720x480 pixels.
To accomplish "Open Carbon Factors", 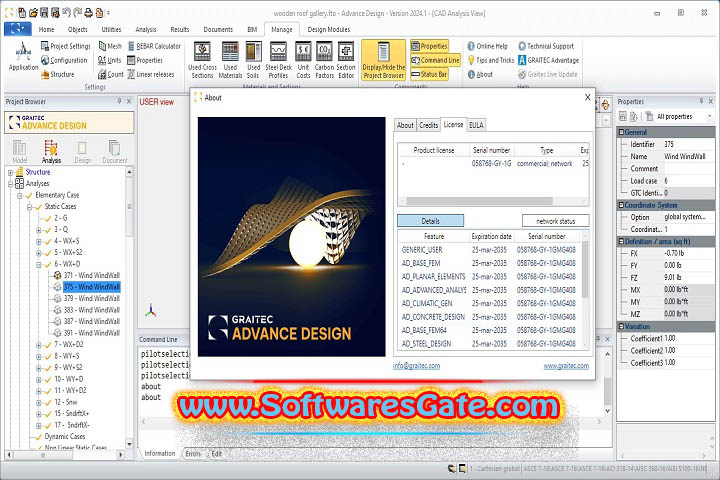I will point(324,60).
